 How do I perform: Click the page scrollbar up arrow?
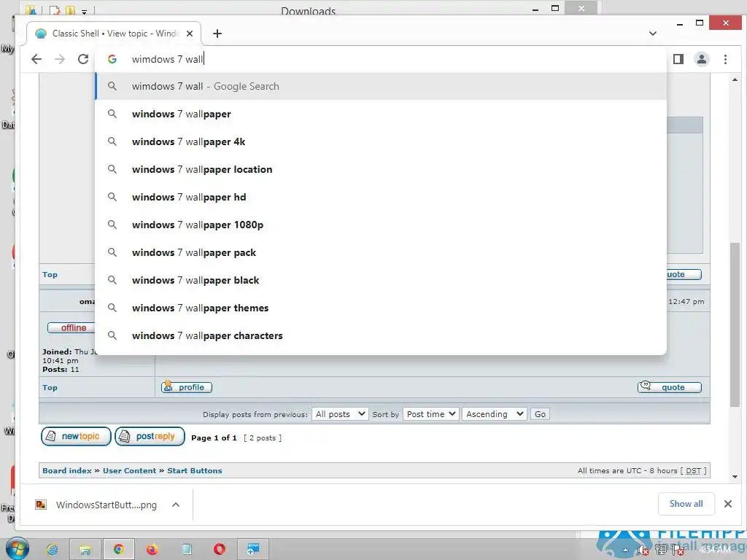click(735, 79)
